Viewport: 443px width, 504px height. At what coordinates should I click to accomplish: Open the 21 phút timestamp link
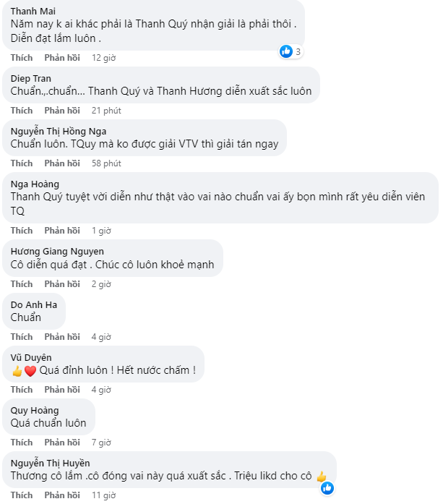106,111
